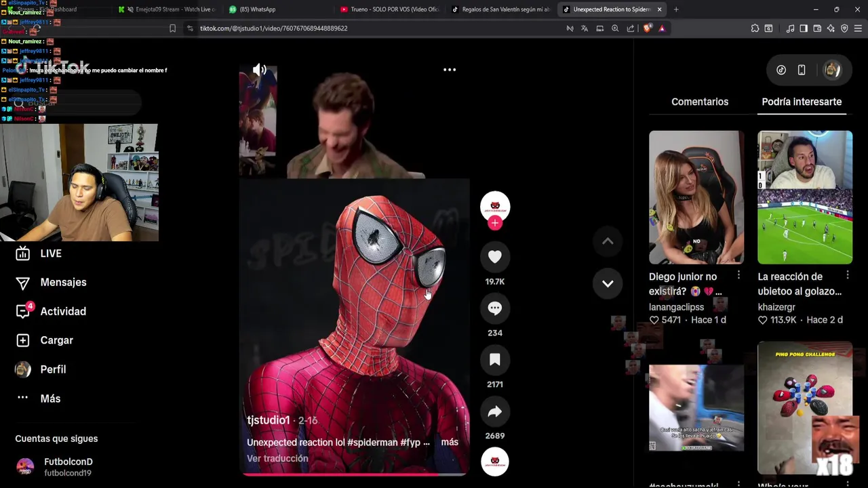Open Brave VPN shield icon
This screenshot has width=868, height=488.
pos(844,28)
